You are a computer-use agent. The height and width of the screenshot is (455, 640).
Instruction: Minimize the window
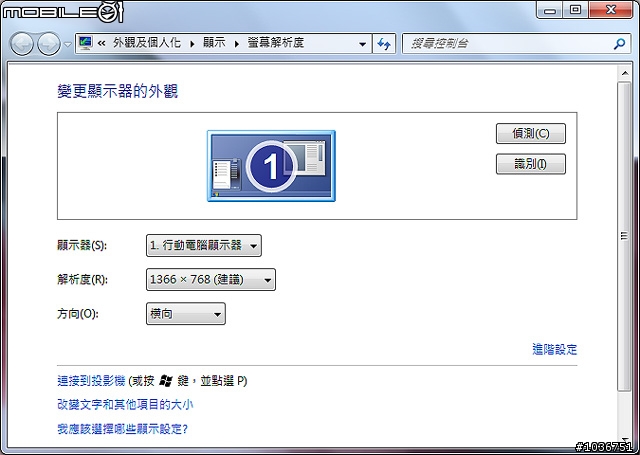pyautogui.click(x=550, y=10)
